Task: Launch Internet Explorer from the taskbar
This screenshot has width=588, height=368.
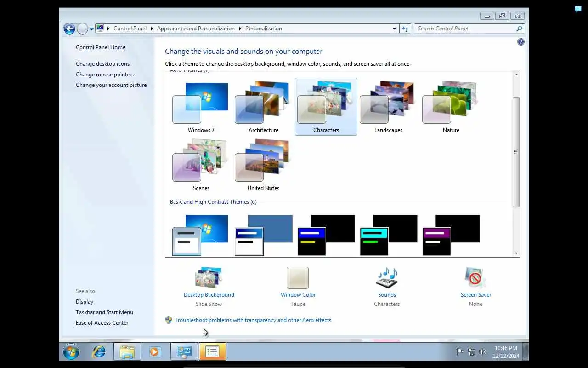Action: 99,352
